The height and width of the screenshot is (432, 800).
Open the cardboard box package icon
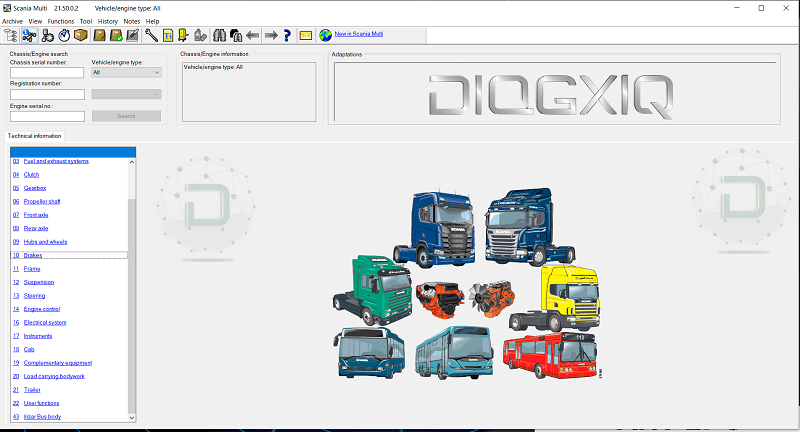pyautogui.click(x=81, y=35)
